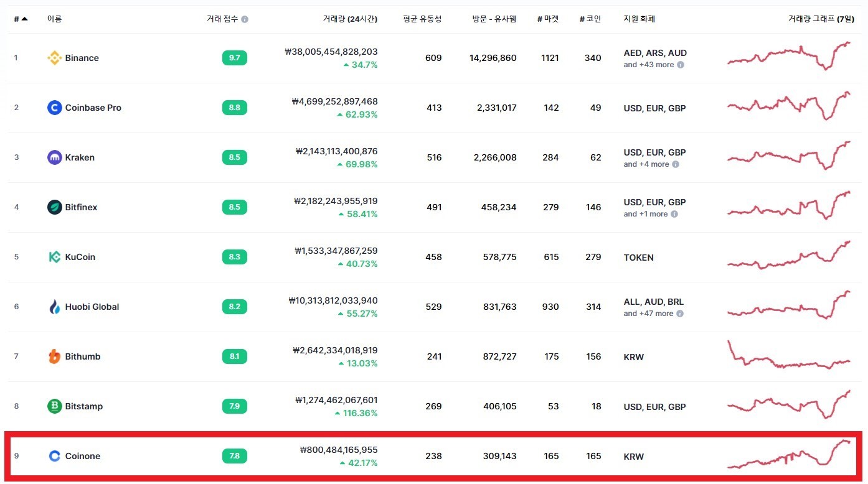
Task: Click Coinbase Pro 8.8 score badge
Action: click(x=235, y=108)
